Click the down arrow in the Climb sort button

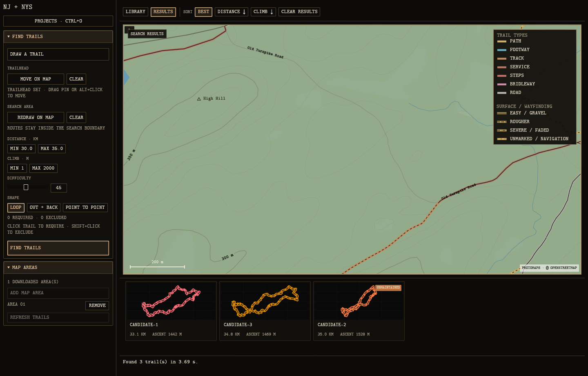272,12
